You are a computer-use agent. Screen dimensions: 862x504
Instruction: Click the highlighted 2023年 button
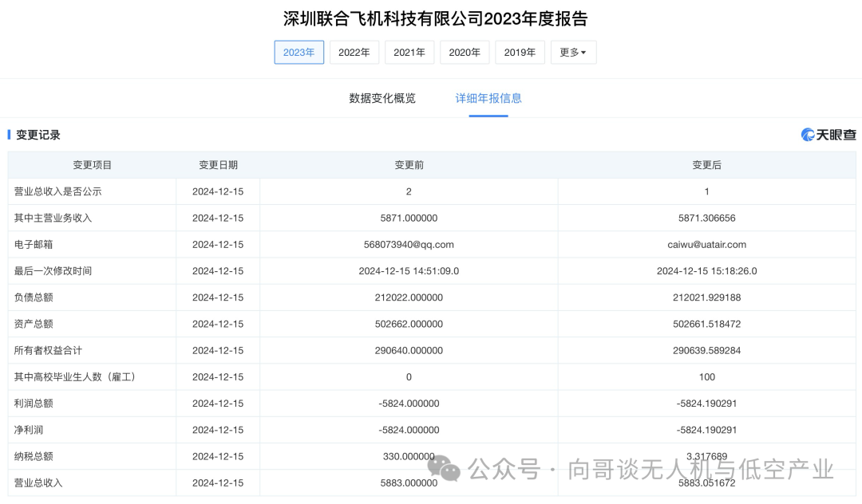[x=299, y=52]
